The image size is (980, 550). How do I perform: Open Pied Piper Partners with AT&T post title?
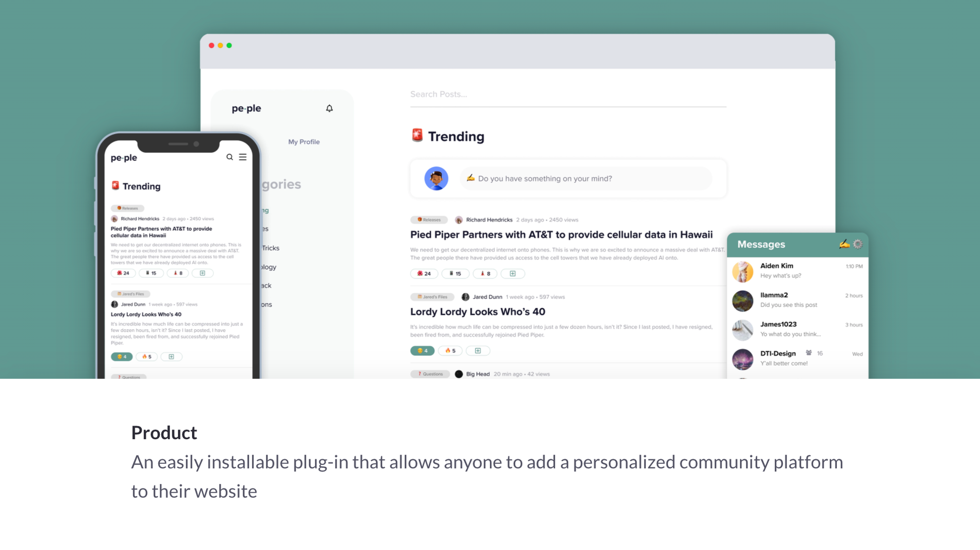[x=561, y=235]
